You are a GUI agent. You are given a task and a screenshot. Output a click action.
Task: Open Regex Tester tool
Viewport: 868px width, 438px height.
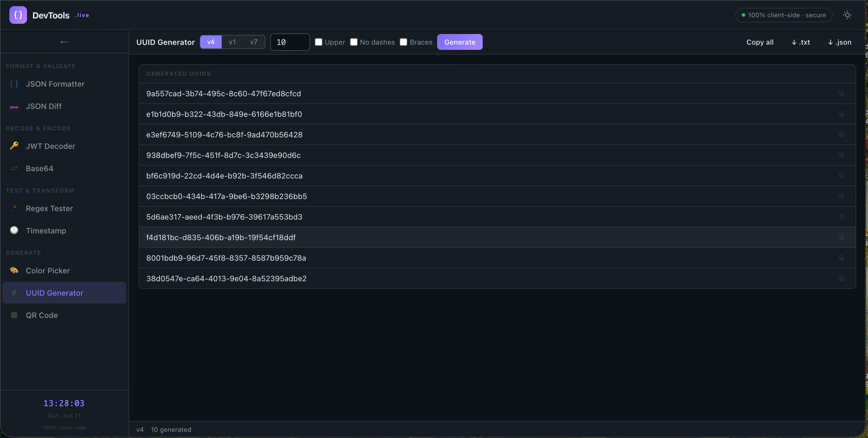pos(64,208)
